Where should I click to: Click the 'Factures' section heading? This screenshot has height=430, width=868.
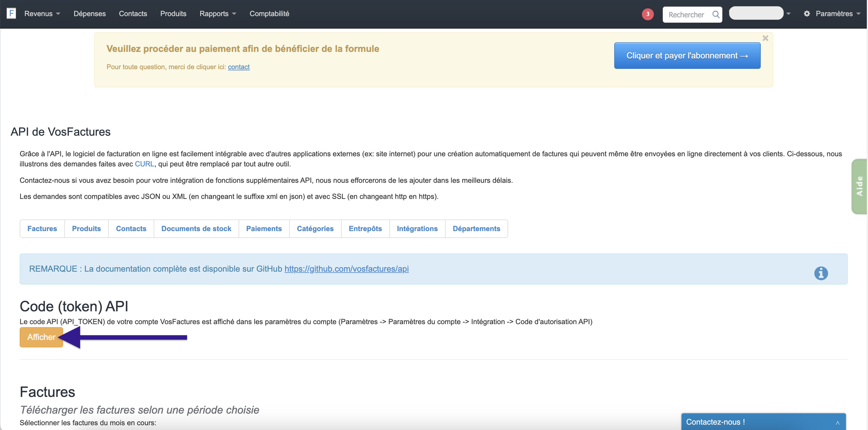(x=47, y=392)
